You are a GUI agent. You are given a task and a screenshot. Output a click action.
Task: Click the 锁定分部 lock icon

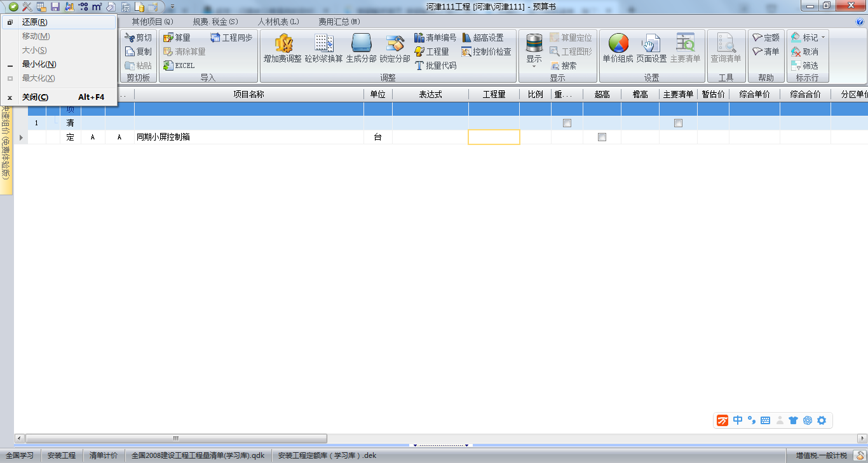click(x=395, y=48)
